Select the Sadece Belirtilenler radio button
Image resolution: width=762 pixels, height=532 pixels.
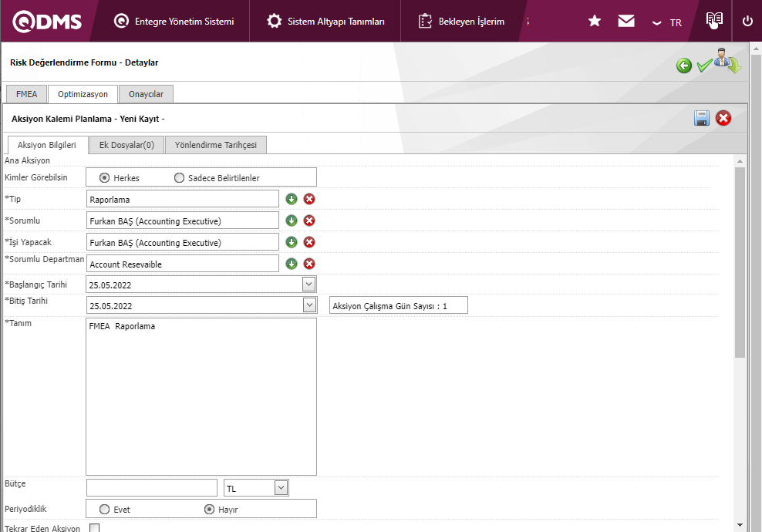[x=180, y=177]
